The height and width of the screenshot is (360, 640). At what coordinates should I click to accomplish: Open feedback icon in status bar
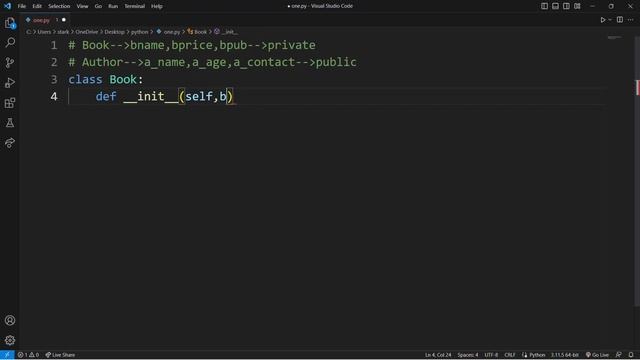(x=619, y=355)
